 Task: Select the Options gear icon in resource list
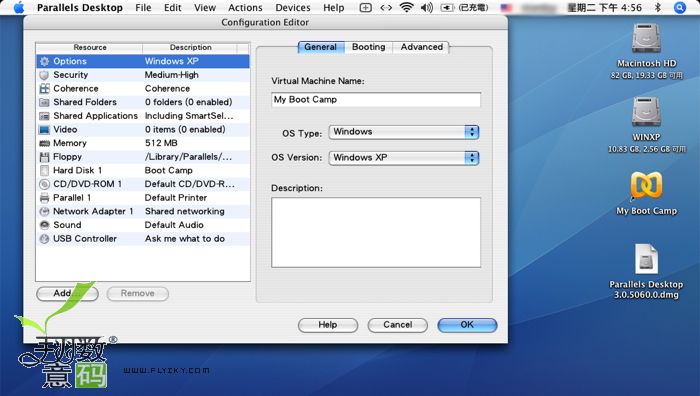point(44,61)
